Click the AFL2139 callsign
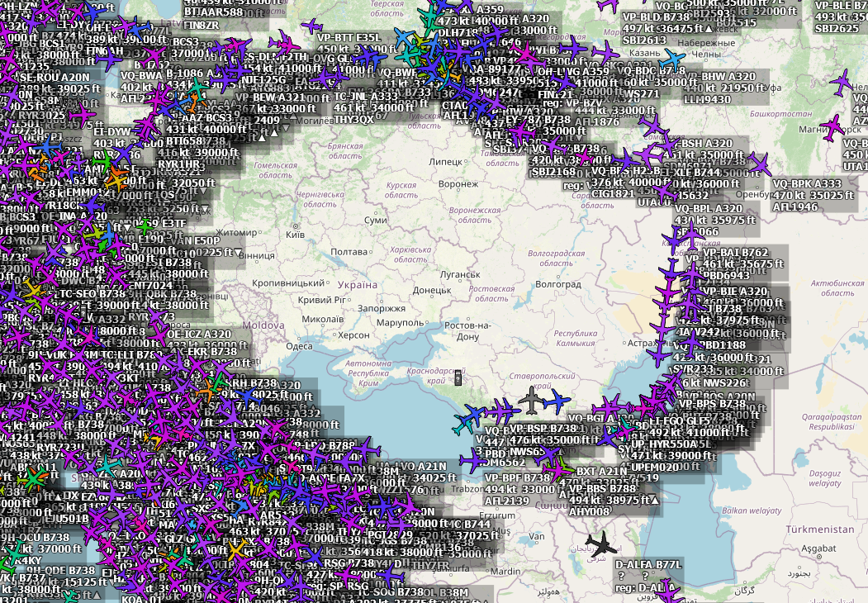The image size is (868, 603). point(507,501)
